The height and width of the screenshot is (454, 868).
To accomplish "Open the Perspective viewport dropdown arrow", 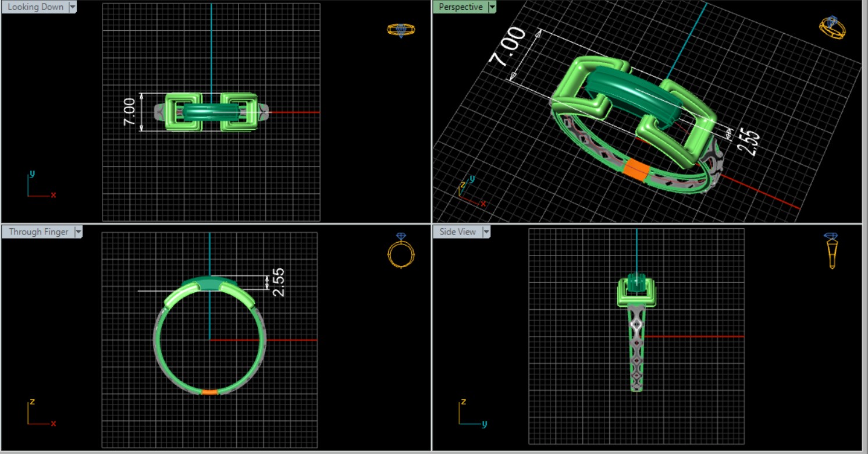I will pyautogui.click(x=492, y=7).
